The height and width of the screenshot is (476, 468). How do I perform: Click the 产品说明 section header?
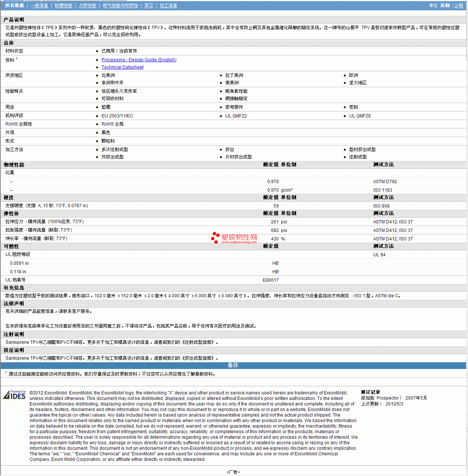tap(14, 20)
